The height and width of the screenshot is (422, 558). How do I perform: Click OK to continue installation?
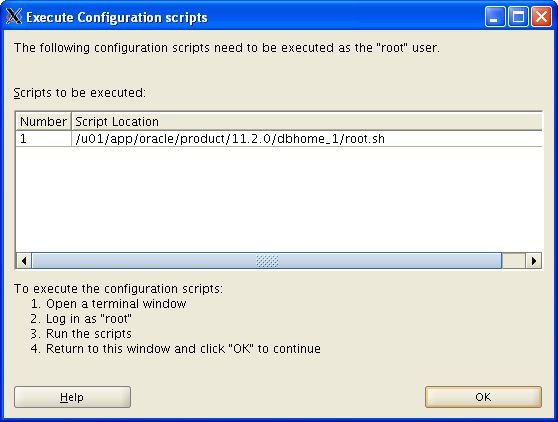pos(483,397)
